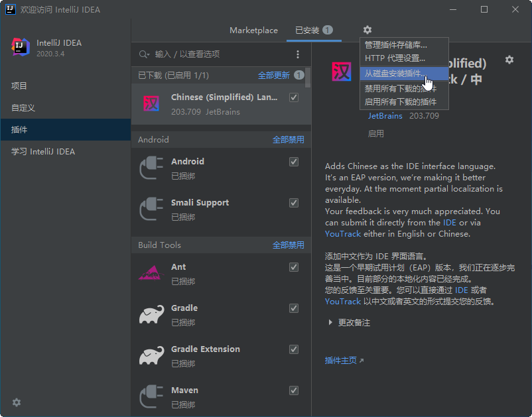Toggle the Gradle plugin checkbox
Screen dimensions: 532x417
click(x=294, y=308)
